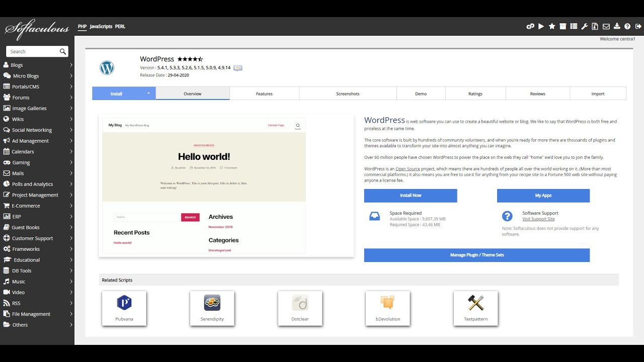
Task: Open the Serendipity related script
Action: [x=212, y=308]
